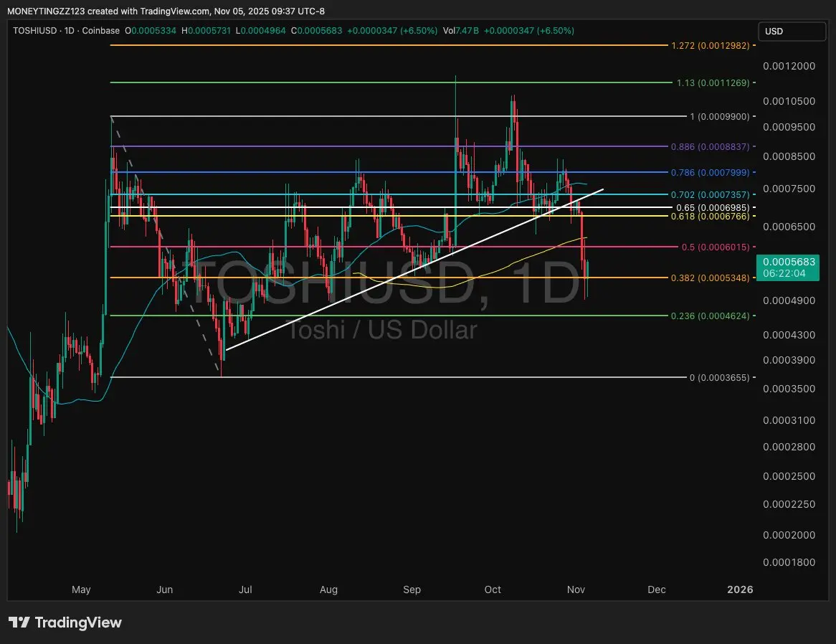Click the 0.0002500 price axis tick
Image resolution: width=836 pixels, height=644 pixels.
coord(789,476)
